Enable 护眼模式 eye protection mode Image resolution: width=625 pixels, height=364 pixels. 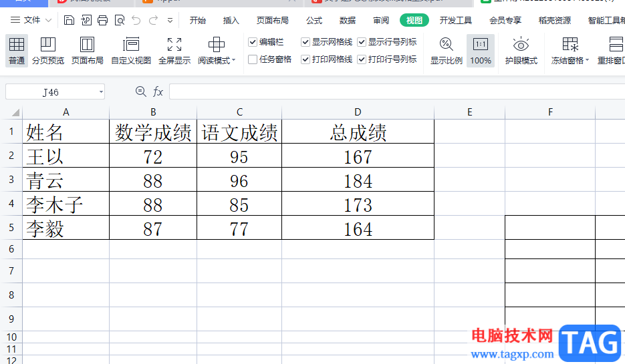click(521, 51)
